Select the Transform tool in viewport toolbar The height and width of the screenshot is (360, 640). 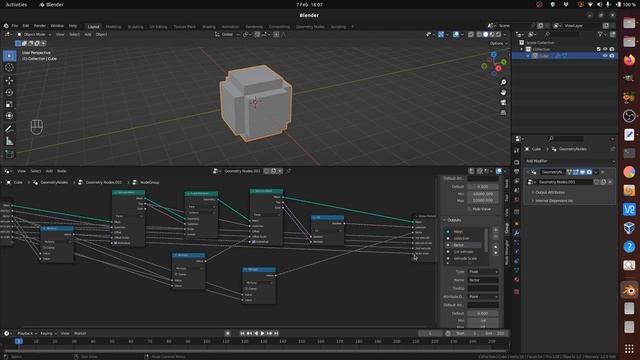pyautogui.click(x=9, y=116)
